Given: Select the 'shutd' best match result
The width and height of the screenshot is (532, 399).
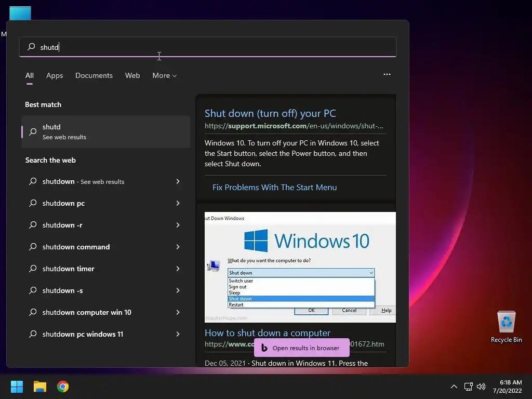Looking at the screenshot, I should 105,131.
